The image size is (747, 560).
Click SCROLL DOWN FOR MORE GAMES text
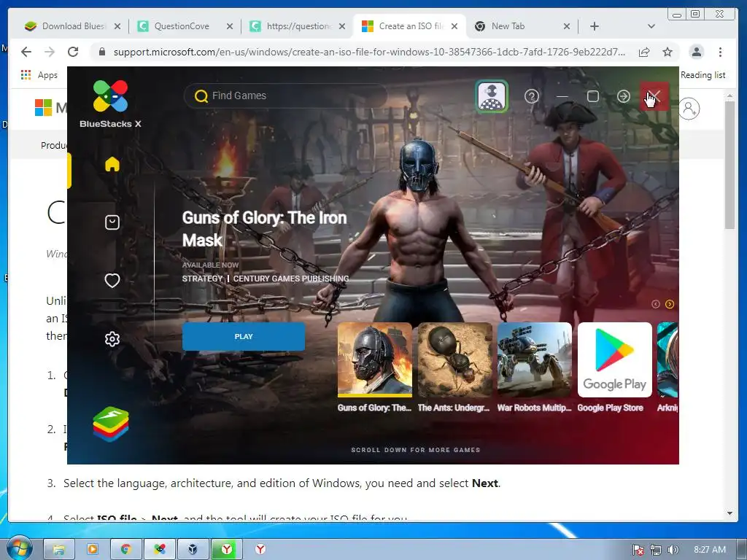click(415, 450)
